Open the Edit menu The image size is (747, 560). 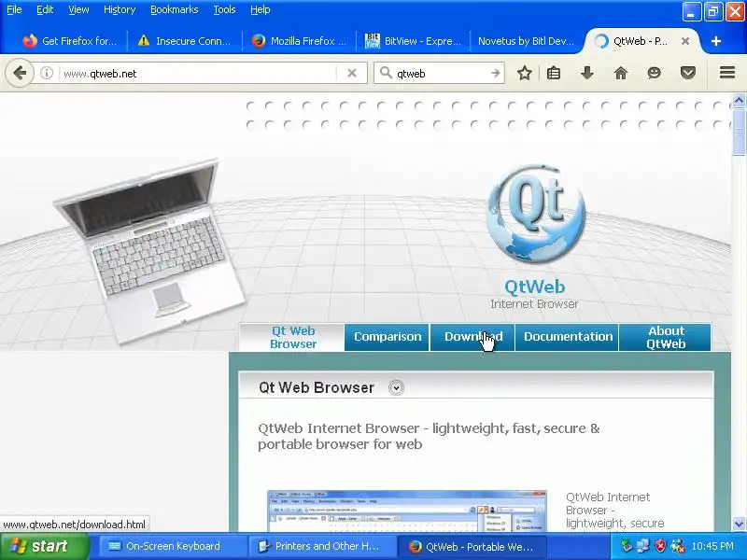[45, 9]
